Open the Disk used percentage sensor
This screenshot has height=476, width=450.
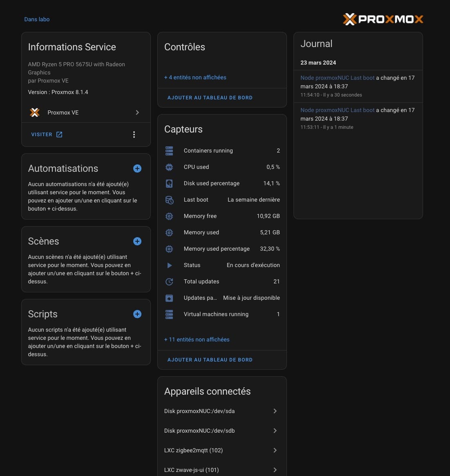tap(222, 184)
